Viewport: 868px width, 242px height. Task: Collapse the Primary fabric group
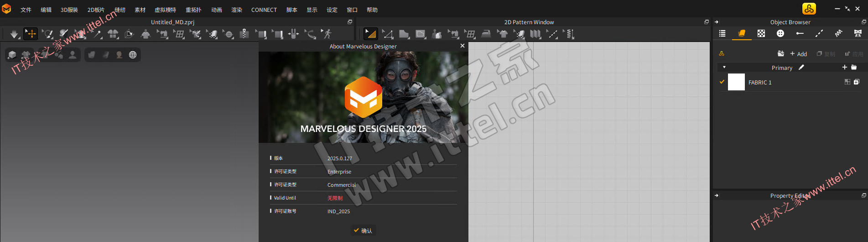tap(724, 68)
